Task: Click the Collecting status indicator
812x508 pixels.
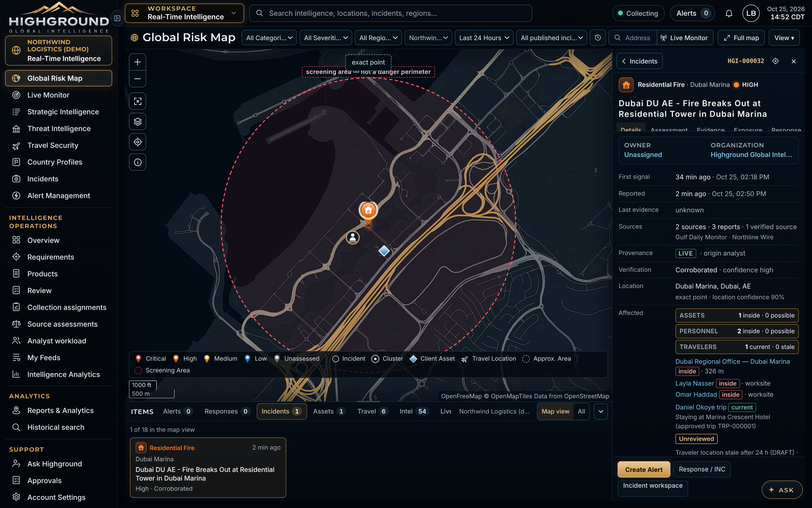Action: [638, 13]
